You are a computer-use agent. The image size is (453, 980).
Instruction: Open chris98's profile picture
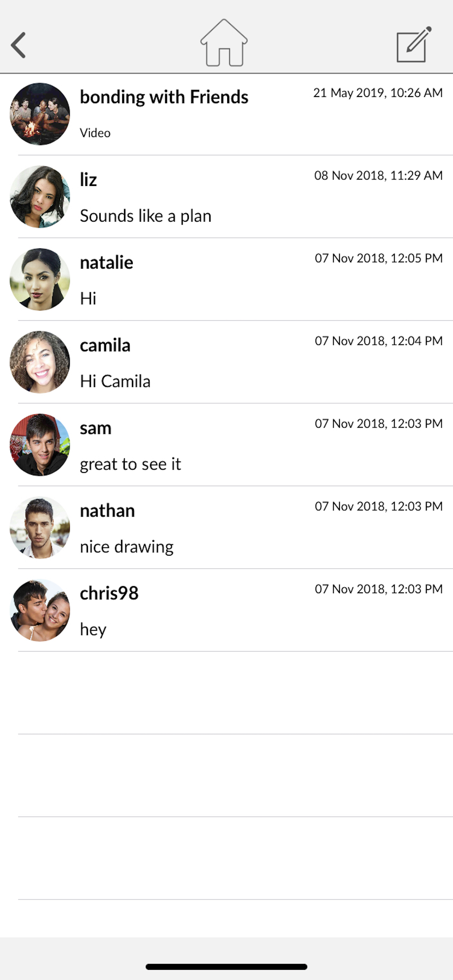tap(40, 610)
